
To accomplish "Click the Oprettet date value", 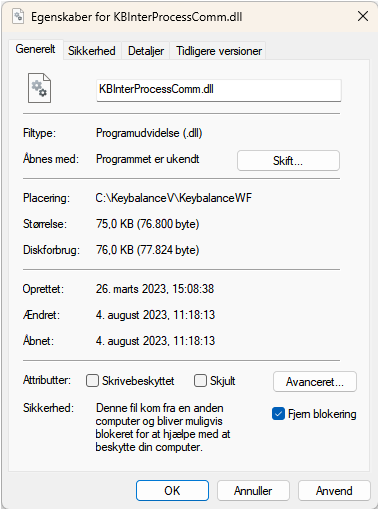I will [155, 289].
